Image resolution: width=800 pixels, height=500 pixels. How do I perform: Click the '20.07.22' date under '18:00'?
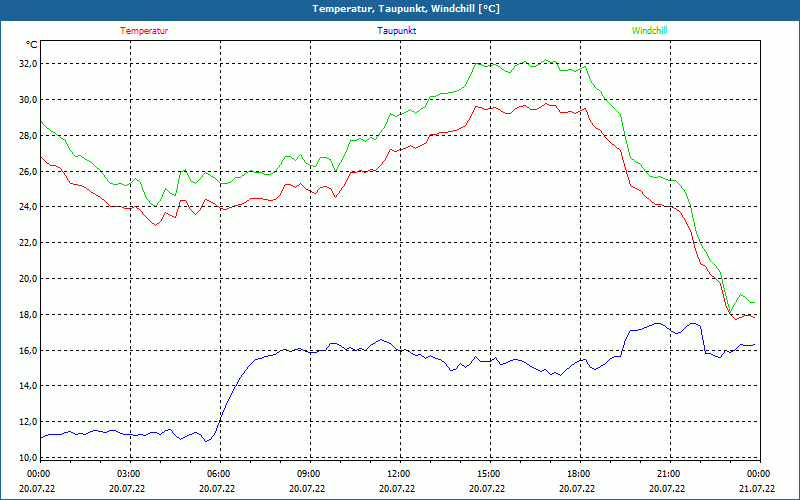click(578, 488)
